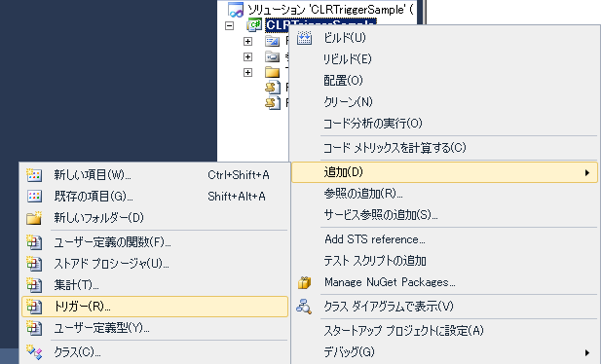Open the Debug (デバッグ) submenu arrow
601x364 pixels.
(x=587, y=352)
